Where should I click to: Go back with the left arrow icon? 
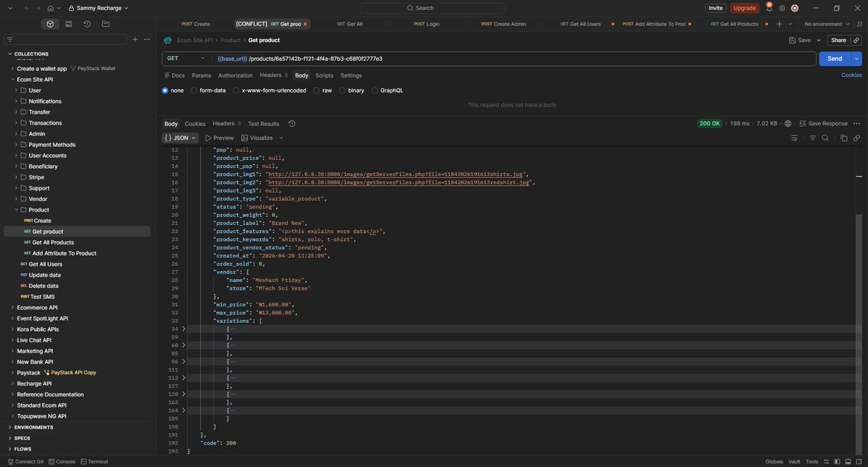[27, 8]
